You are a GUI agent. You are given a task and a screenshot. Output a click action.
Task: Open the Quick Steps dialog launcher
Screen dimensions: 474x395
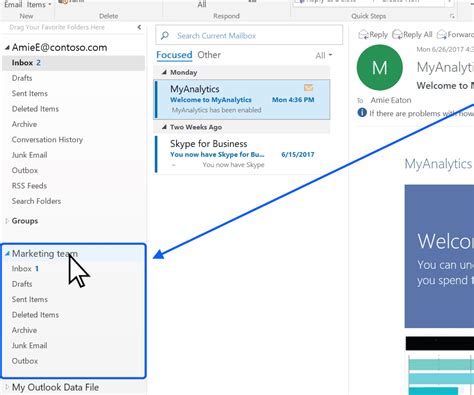(x=452, y=16)
